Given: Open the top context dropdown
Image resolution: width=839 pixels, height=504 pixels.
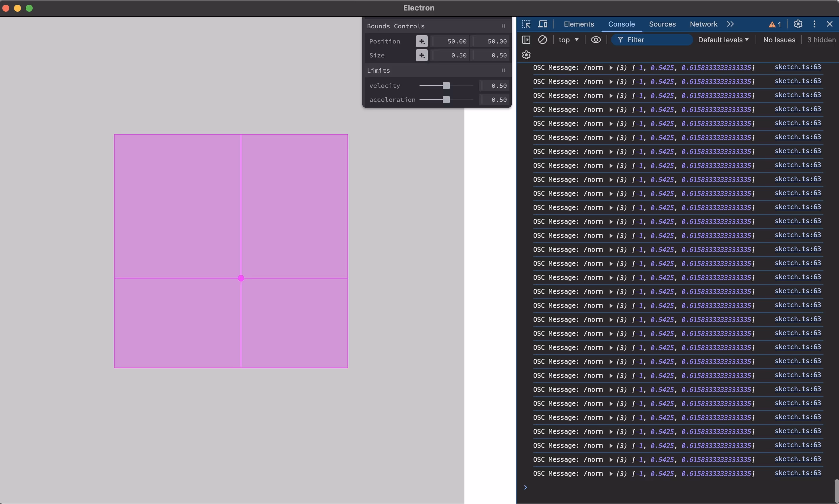Looking at the screenshot, I should pyautogui.click(x=569, y=40).
